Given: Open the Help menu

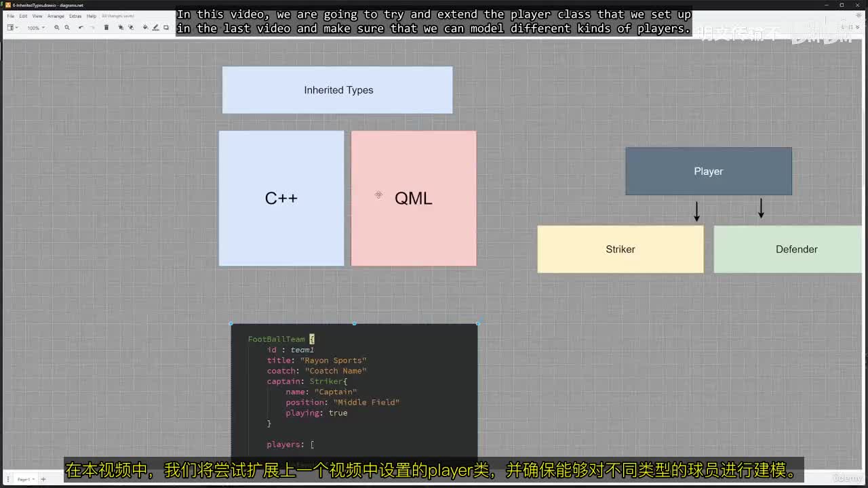Looking at the screenshot, I should 91,16.
